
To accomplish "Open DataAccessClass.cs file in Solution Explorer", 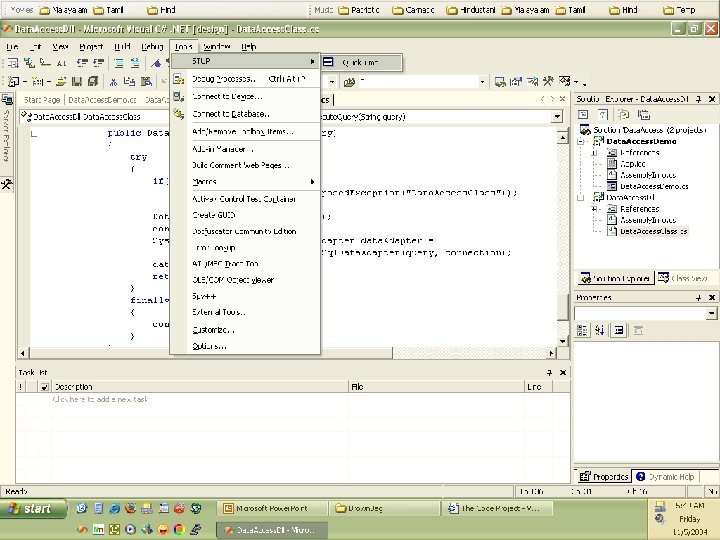I will (x=653, y=231).
